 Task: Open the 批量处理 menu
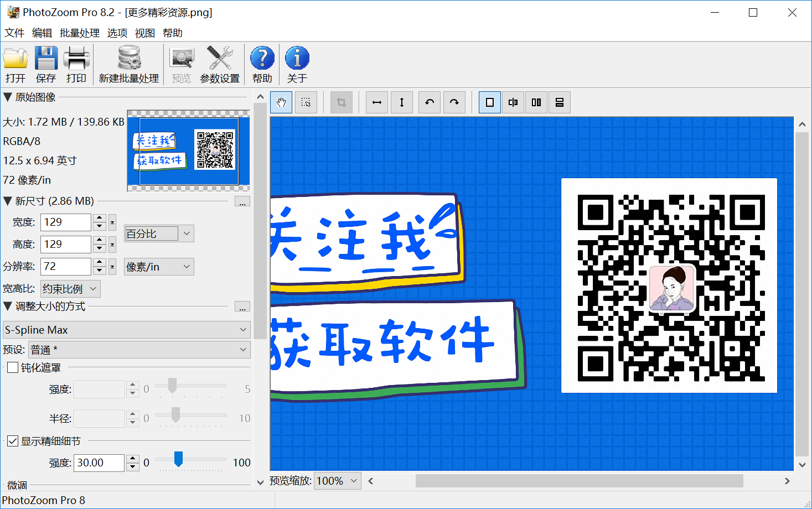coord(80,33)
